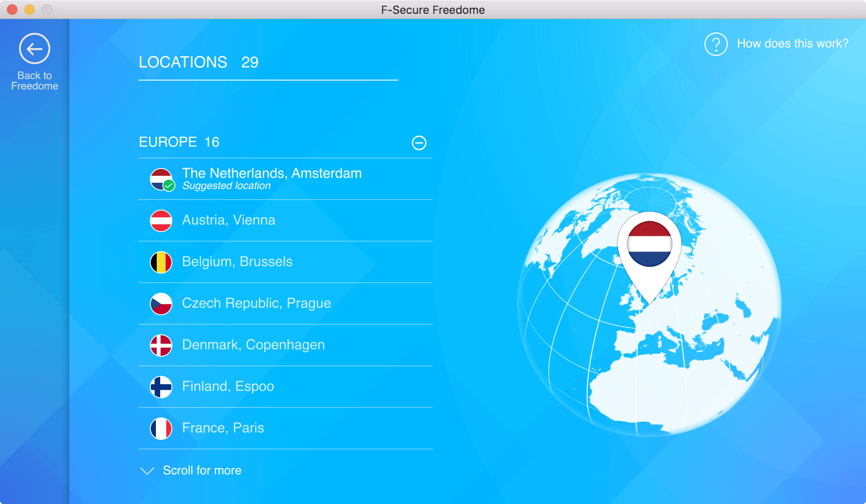Click the Czech Republic flag icon

[161, 304]
